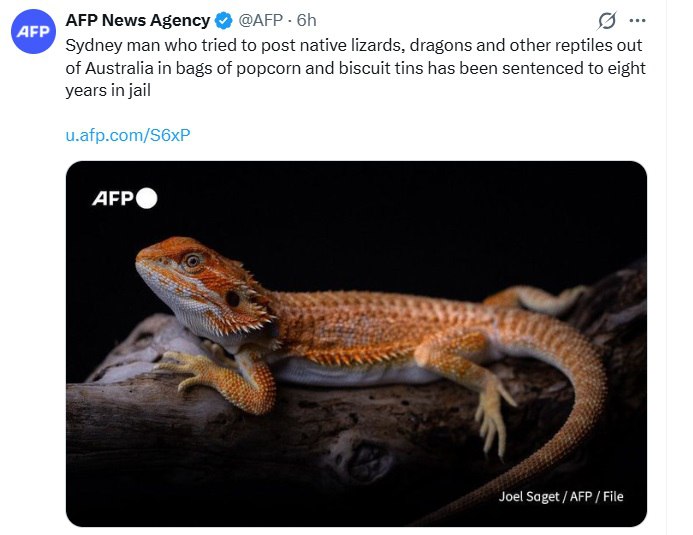Click the bearded dragon's eye
This screenshot has width=693, height=535.
(192, 261)
